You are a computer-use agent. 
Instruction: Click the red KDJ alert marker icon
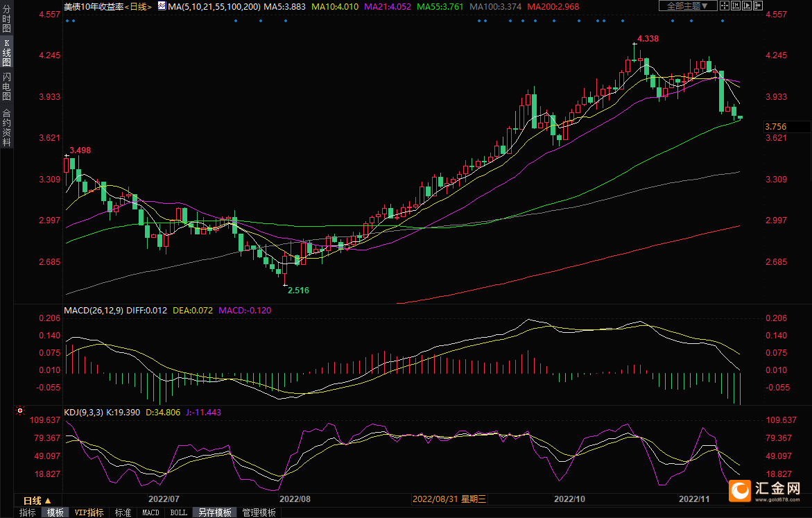[x=20, y=411]
